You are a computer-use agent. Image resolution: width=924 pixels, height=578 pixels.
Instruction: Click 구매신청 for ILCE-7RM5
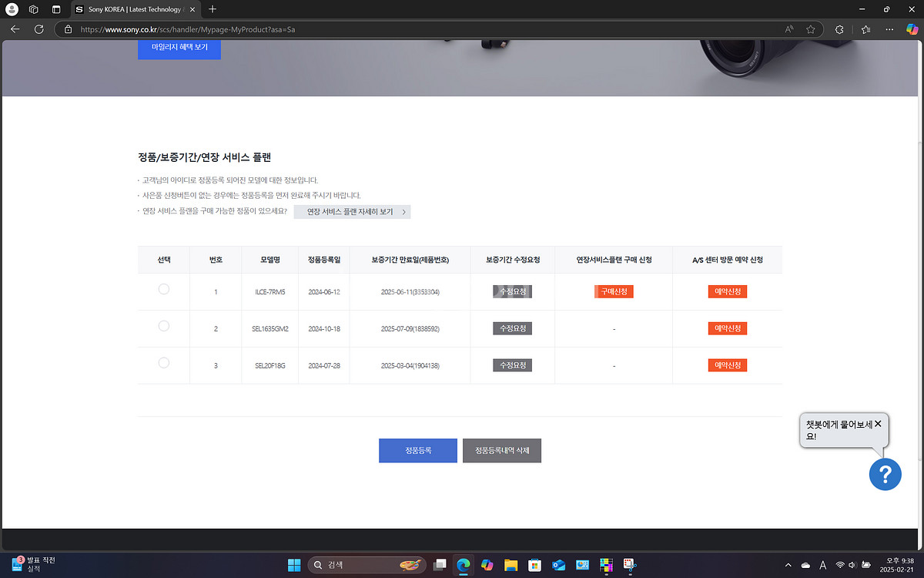pyautogui.click(x=614, y=292)
